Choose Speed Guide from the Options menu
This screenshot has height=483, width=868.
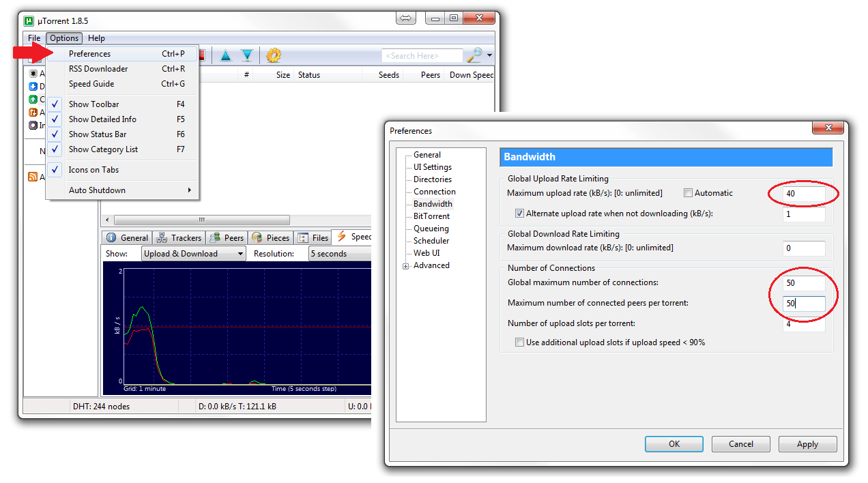click(x=123, y=84)
